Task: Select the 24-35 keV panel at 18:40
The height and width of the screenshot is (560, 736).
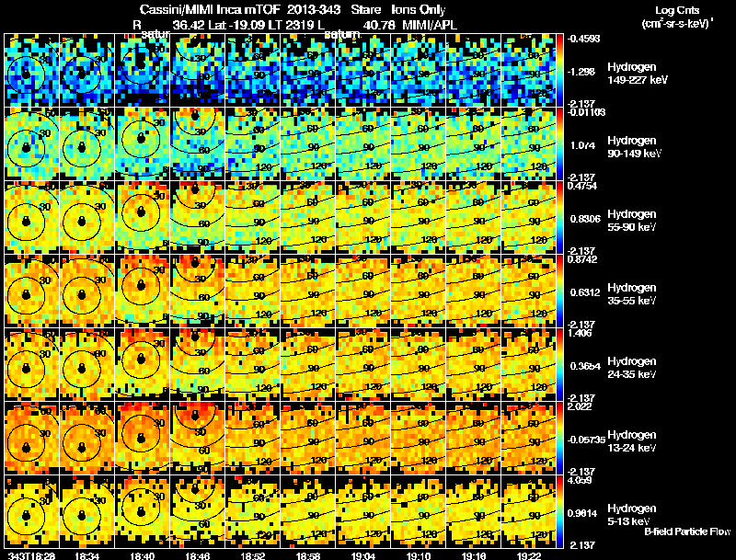Action: point(143,364)
